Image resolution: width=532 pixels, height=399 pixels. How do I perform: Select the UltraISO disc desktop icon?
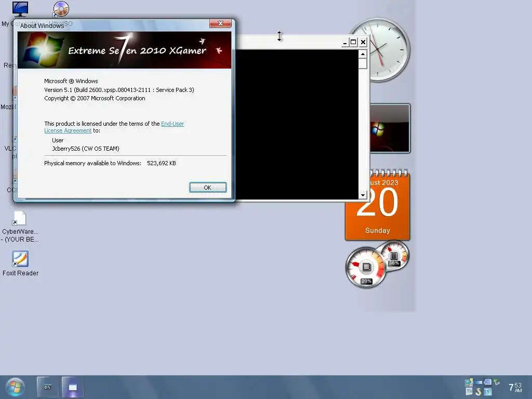(61, 9)
